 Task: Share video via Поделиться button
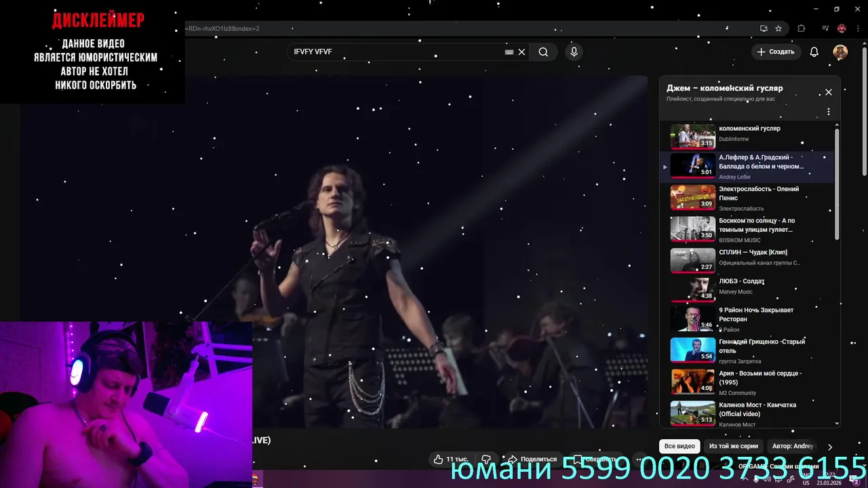532,459
